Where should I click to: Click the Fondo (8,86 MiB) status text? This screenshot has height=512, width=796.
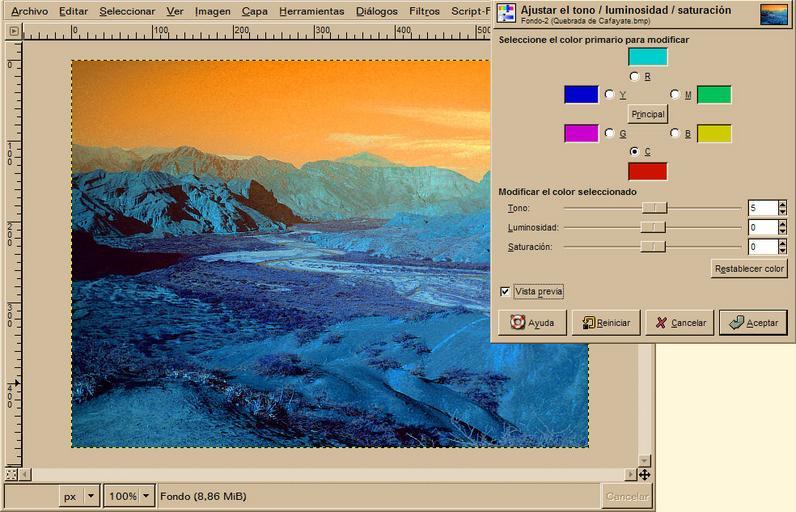click(x=203, y=496)
